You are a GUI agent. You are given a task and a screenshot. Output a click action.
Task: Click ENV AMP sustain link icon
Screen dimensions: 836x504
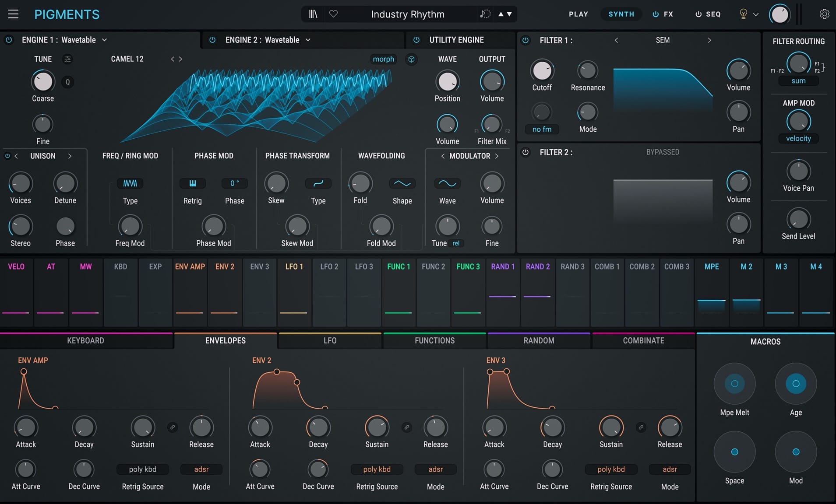(173, 427)
